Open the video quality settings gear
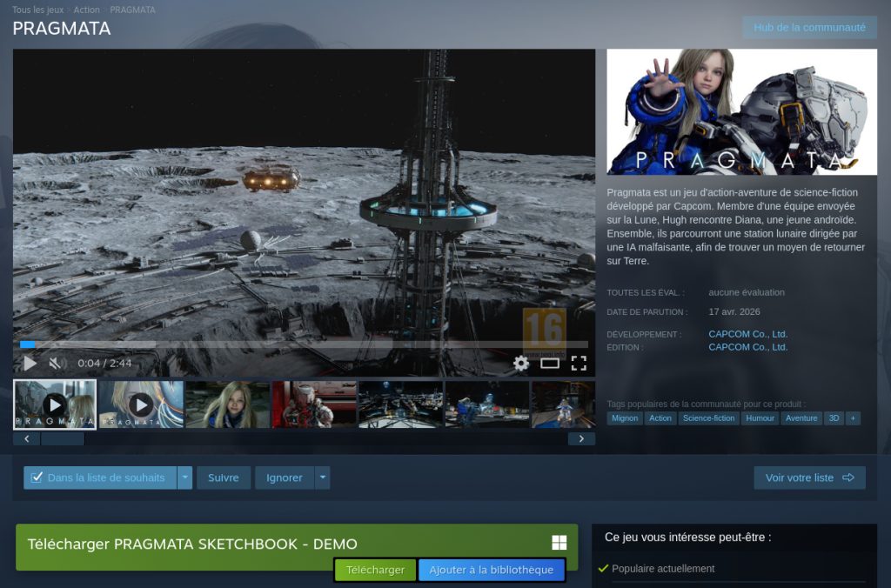 coord(520,364)
